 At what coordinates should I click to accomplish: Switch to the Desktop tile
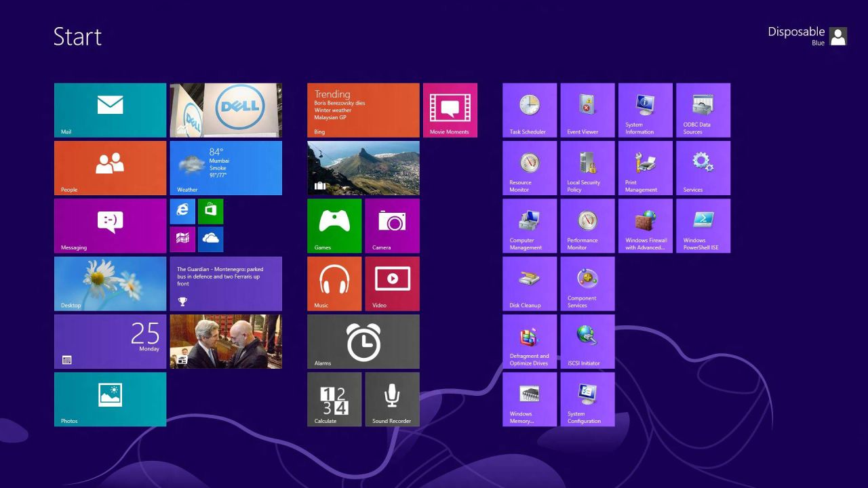point(110,283)
